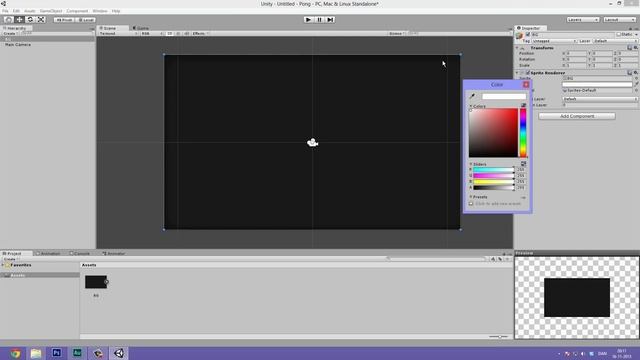The image size is (640, 360).
Task: Click the Position X field
Action: click(576, 53)
